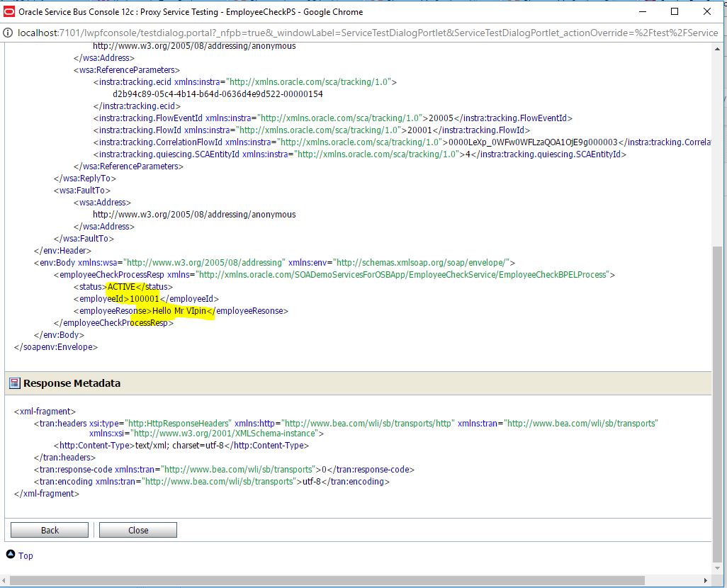The width and height of the screenshot is (727, 588).
Task: Click the ecid value d2b94c89-05c4-4b14
Action: tap(218, 94)
